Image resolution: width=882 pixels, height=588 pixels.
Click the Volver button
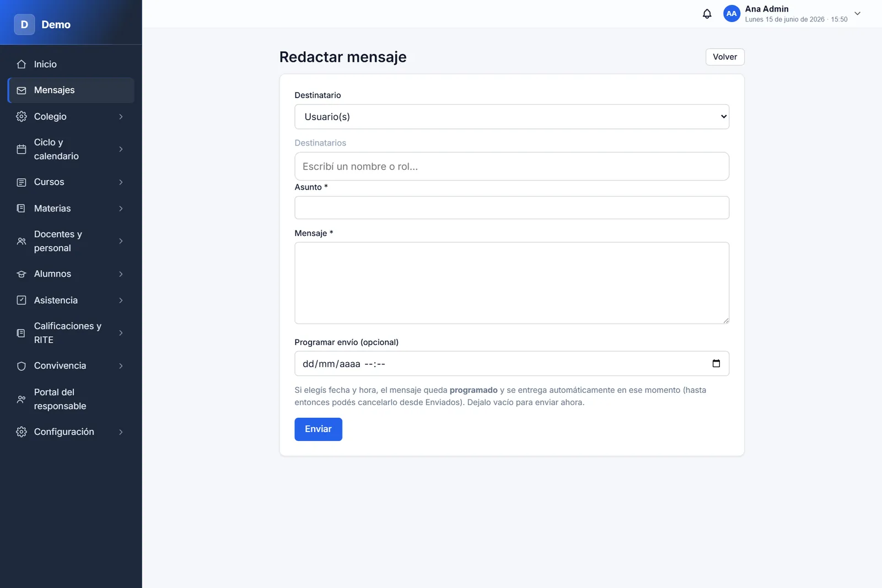pyautogui.click(x=725, y=57)
